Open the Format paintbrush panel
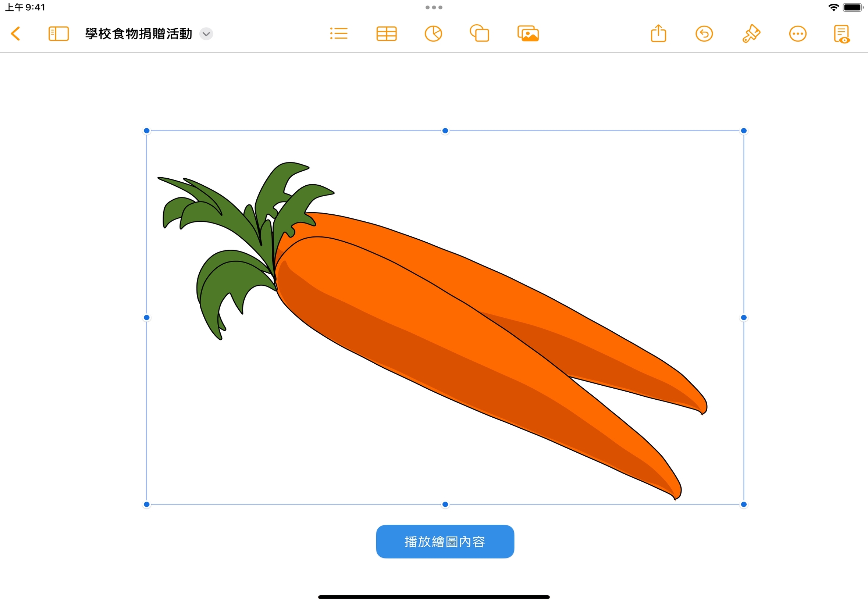 coord(751,33)
